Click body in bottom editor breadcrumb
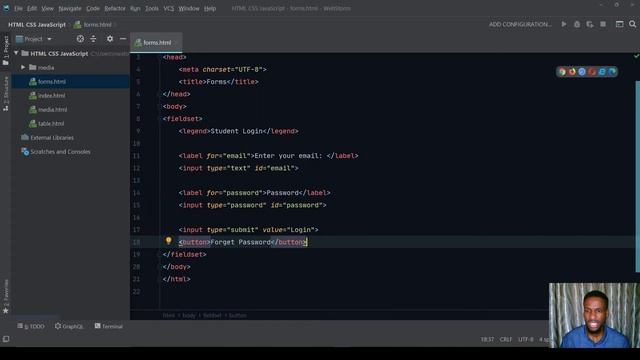Image resolution: width=640 pixels, height=360 pixels. 189,316
